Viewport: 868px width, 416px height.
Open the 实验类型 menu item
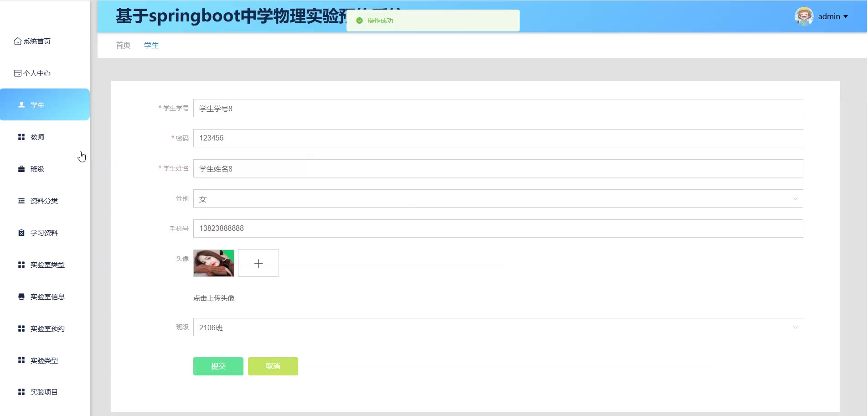[x=45, y=360]
